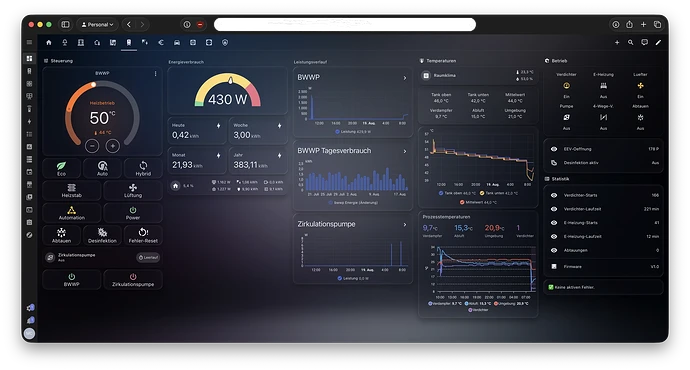690x370 pixels.
Task: Decrease target temperature with minus button
Action: point(92,146)
